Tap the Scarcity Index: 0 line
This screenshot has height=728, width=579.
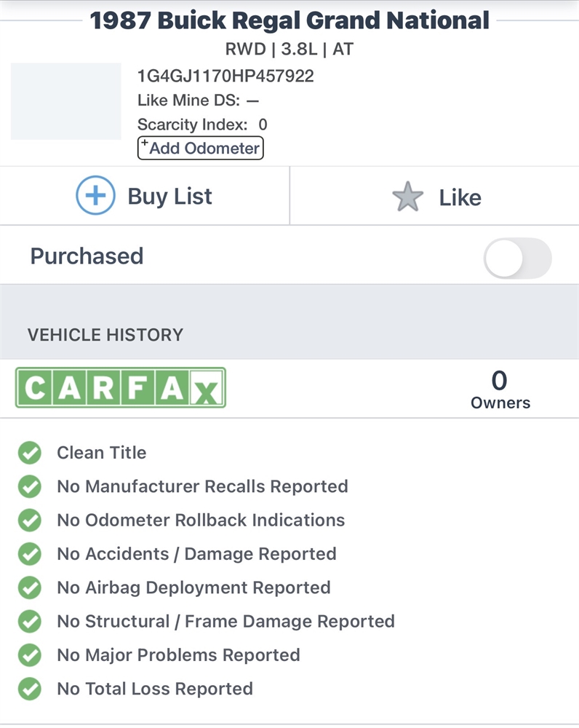pos(202,124)
